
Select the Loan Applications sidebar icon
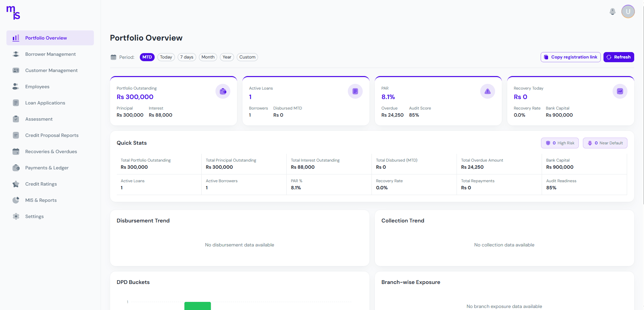(16, 103)
